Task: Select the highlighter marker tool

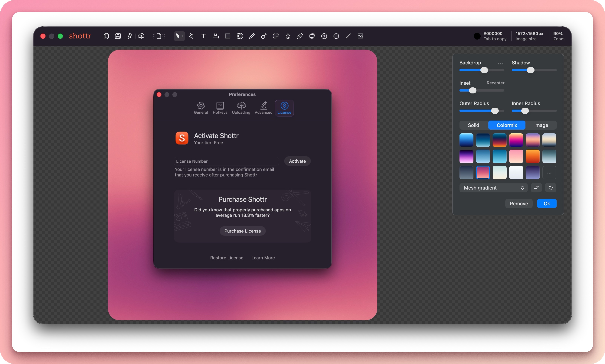Action: pyautogui.click(x=300, y=36)
